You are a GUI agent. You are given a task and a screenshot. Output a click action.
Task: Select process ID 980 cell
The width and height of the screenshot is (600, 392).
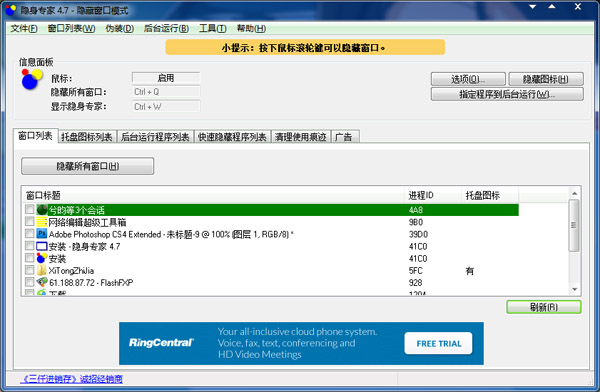point(416,222)
